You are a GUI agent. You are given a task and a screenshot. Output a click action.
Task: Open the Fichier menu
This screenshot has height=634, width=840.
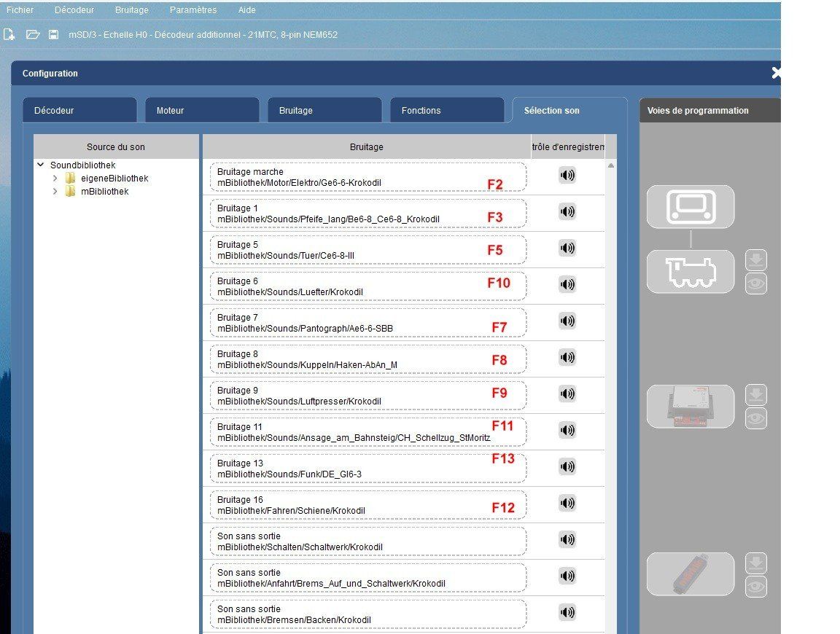click(20, 10)
